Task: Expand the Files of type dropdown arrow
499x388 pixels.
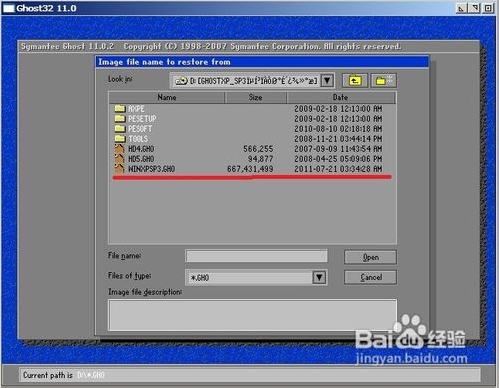Action: (319, 277)
